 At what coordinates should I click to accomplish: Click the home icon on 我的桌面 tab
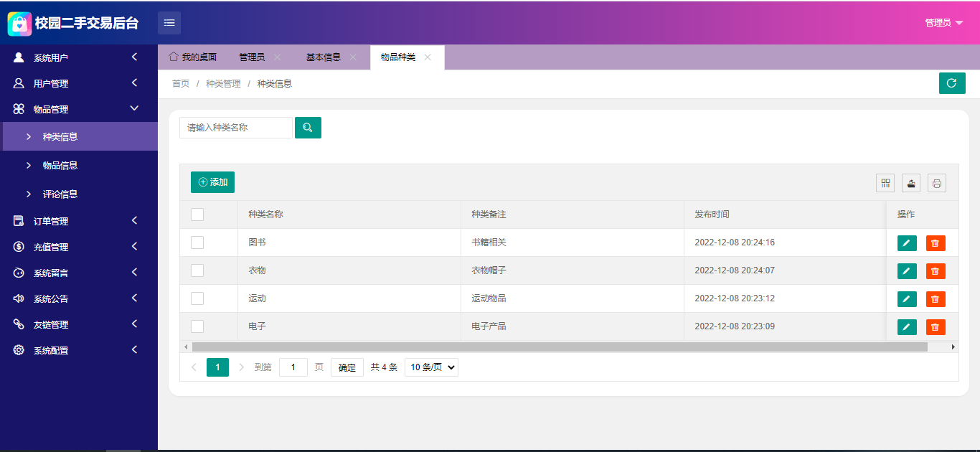pyautogui.click(x=173, y=57)
